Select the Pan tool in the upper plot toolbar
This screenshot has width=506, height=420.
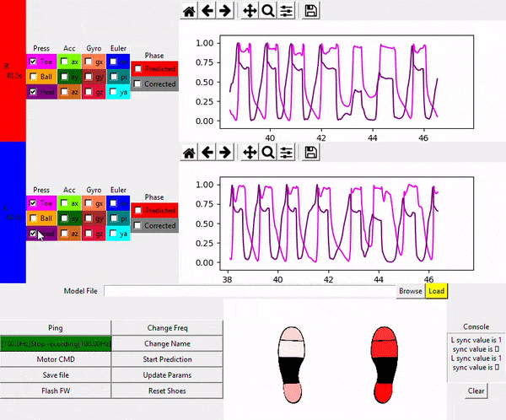coord(250,11)
